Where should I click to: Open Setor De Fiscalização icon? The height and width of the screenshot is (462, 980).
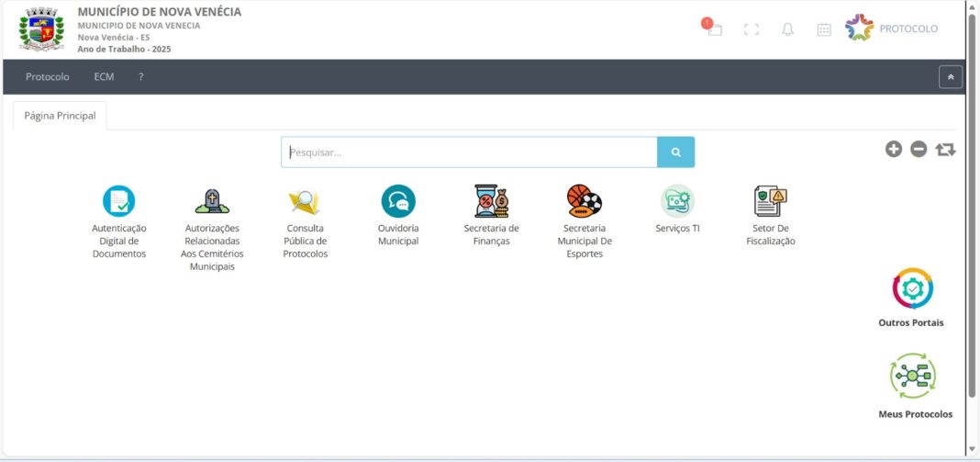pos(771,201)
